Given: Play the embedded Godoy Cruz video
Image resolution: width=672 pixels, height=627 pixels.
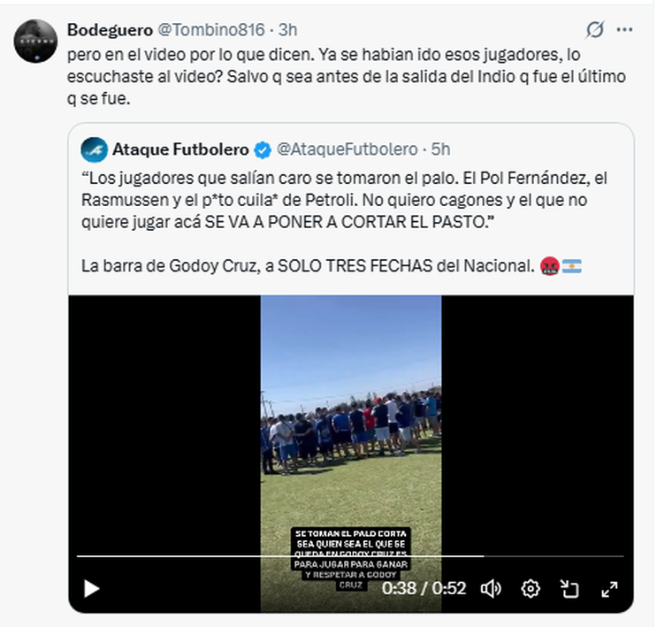Looking at the screenshot, I should tap(91, 588).
